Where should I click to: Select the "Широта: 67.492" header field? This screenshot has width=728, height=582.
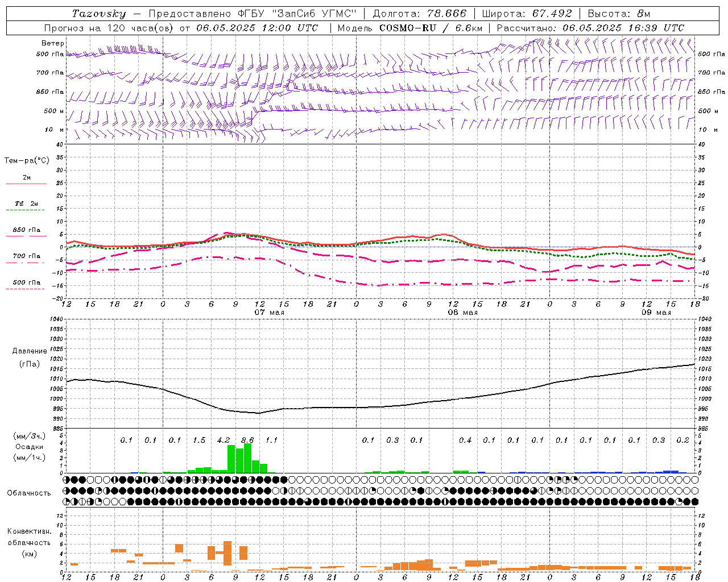(x=527, y=14)
